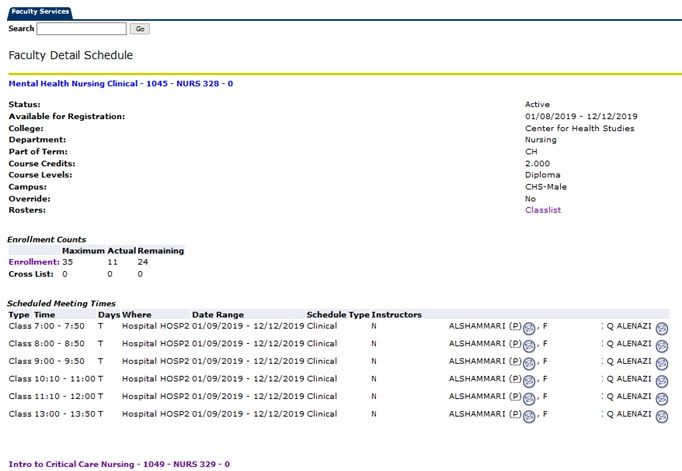Select the Part of Term value CH
The width and height of the screenshot is (682, 471).
coord(531,151)
